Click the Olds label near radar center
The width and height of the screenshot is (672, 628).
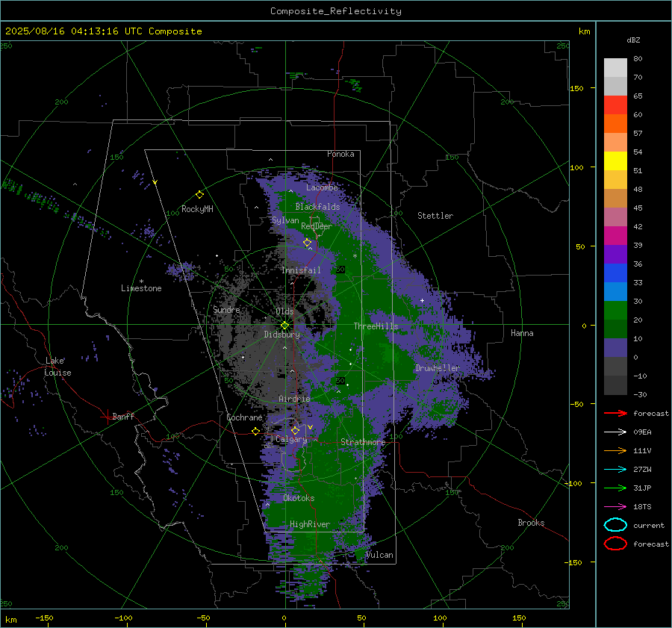pyautogui.click(x=284, y=311)
